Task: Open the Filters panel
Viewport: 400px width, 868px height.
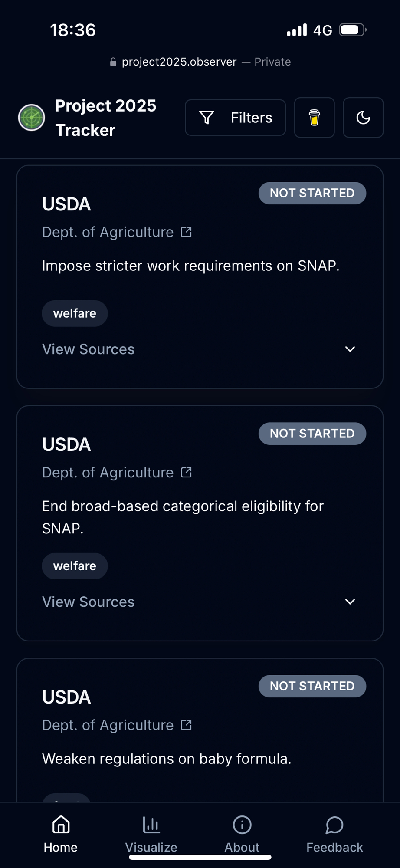Action: pyautogui.click(x=235, y=118)
